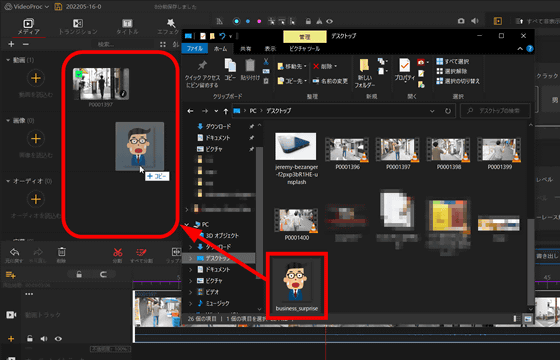
Task: Click 選択解除 in ribbon
Action: (452, 71)
